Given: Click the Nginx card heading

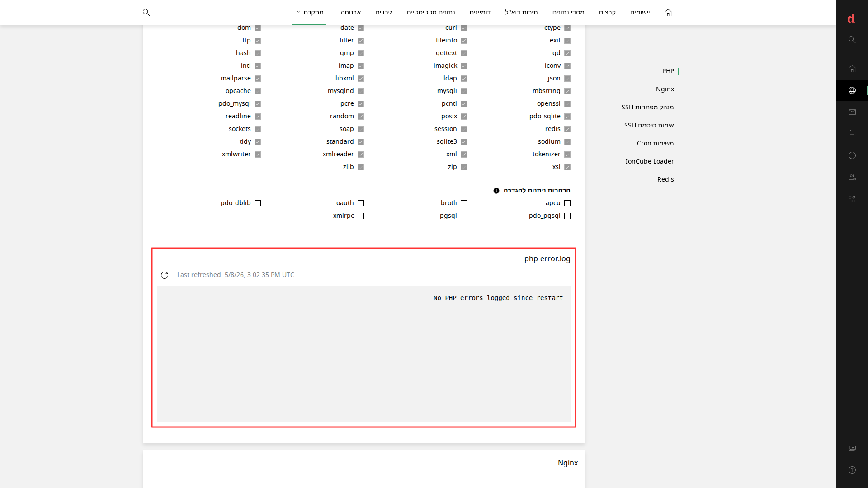Looking at the screenshot, I should click(568, 463).
